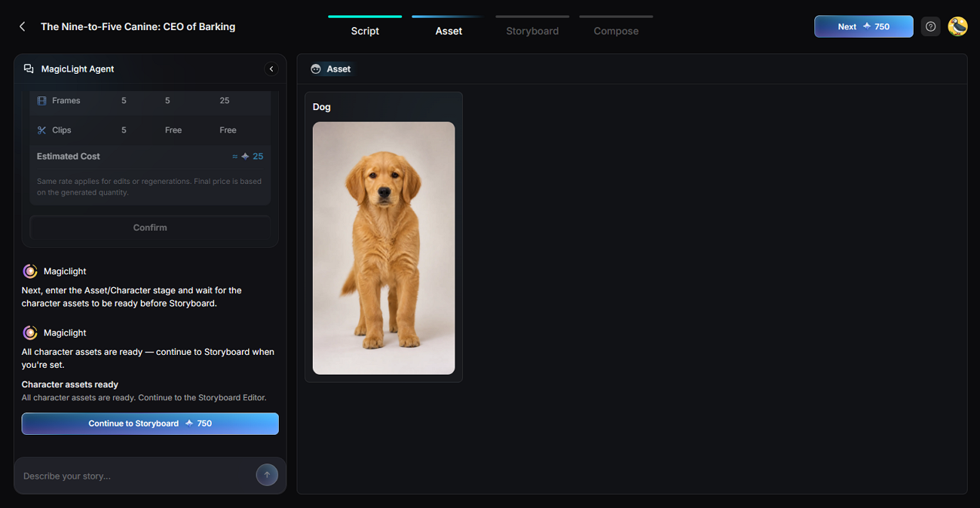Focus the 'Describe your story...' input

point(138,476)
